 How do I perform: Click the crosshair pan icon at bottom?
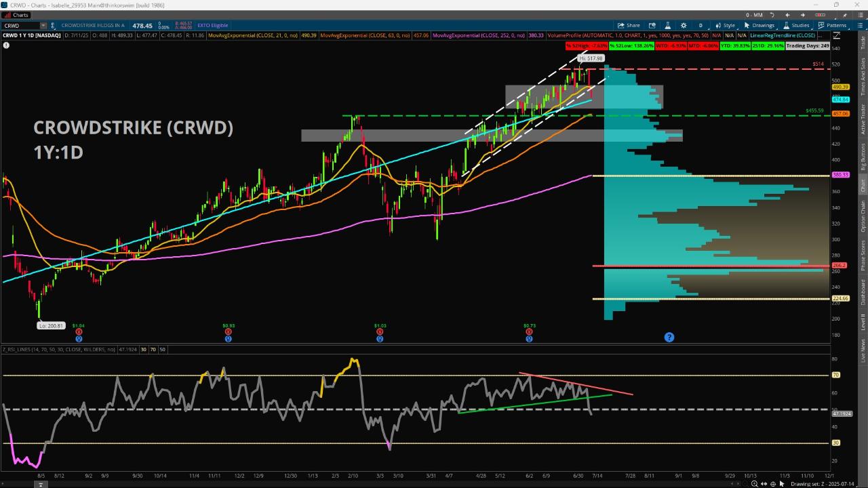point(772,484)
